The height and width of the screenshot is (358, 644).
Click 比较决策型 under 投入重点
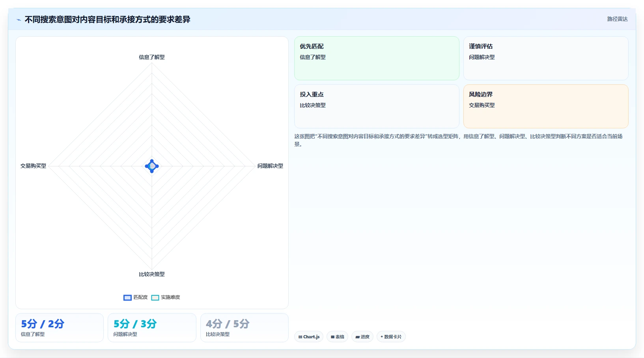tap(313, 105)
